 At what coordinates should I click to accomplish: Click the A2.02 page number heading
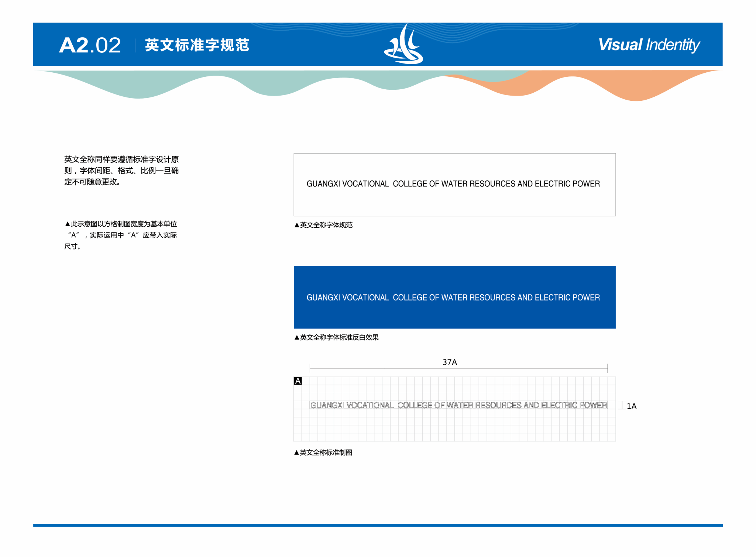tap(90, 45)
